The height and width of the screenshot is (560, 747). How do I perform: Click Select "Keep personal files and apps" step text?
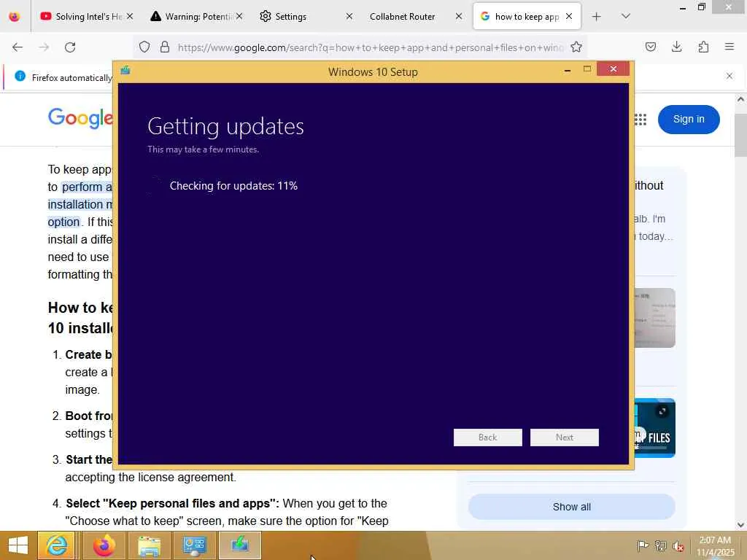tap(172, 503)
